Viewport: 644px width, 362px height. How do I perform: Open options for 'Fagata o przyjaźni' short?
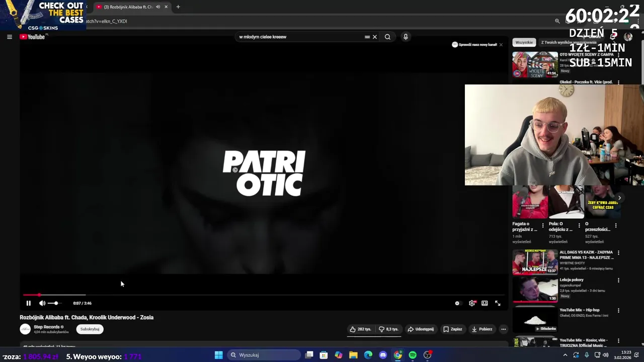tap(542, 226)
